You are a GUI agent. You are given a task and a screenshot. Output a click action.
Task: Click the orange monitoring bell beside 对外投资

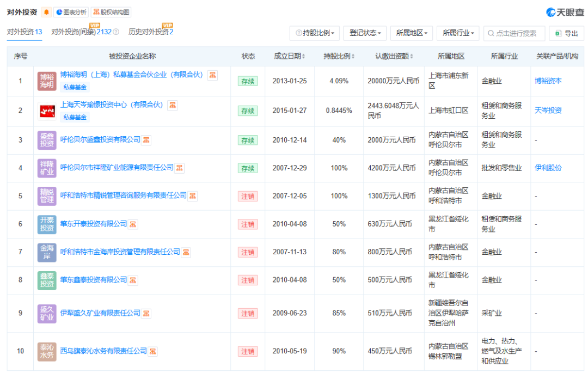pyautogui.click(x=46, y=11)
